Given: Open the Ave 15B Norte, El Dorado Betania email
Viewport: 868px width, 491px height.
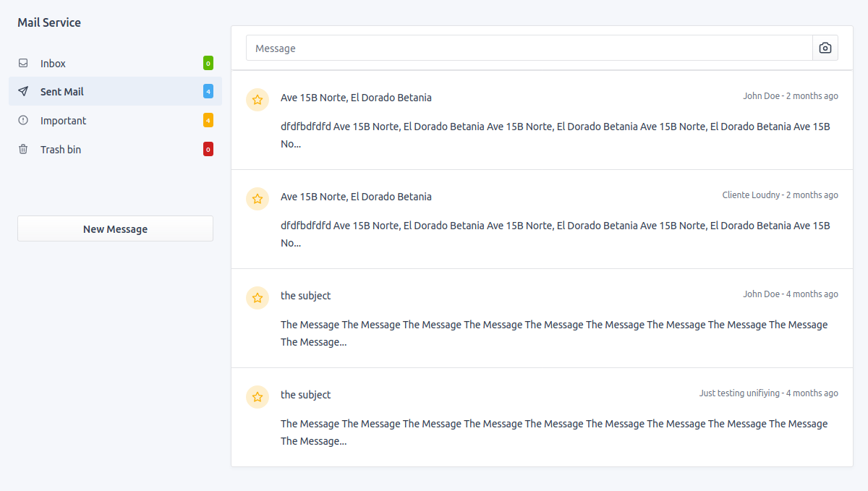Looking at the screenshot, I should click(356, 97).
